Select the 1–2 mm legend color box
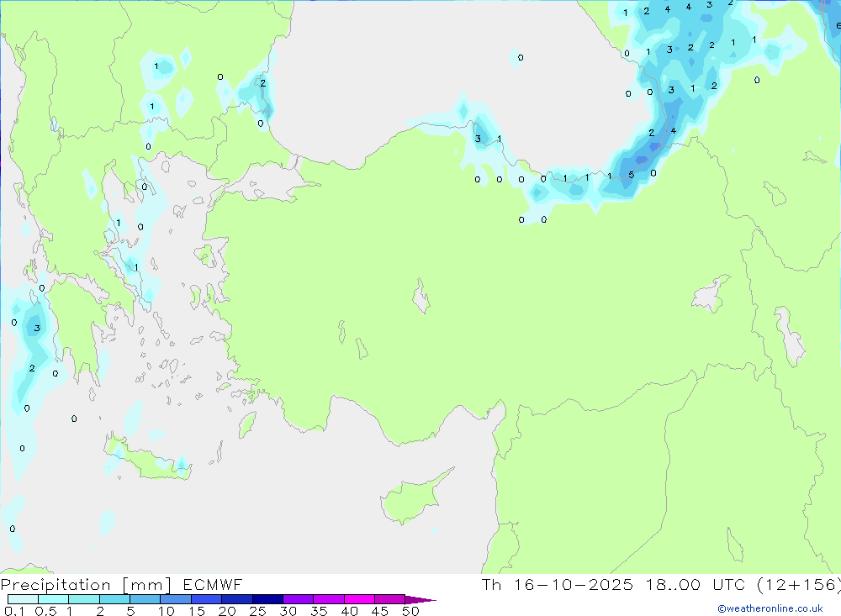This screenshot has width=841, height=616. 84,599
